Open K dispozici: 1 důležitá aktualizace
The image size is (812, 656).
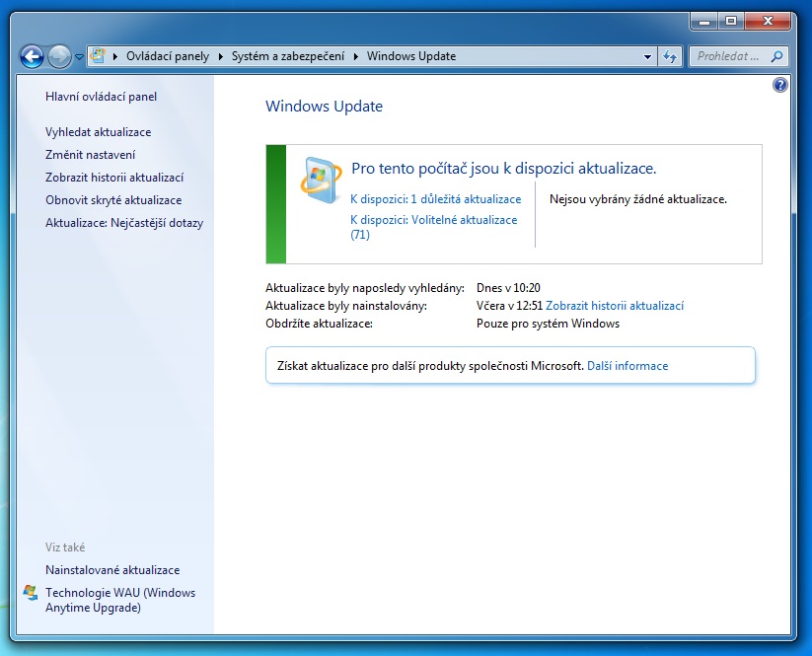436,199
